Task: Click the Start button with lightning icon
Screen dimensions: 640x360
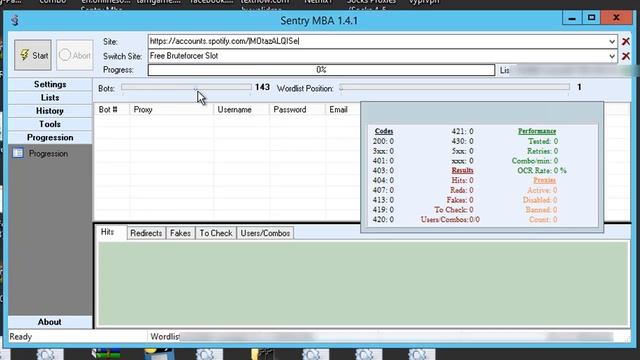Action: coord(33,55)
